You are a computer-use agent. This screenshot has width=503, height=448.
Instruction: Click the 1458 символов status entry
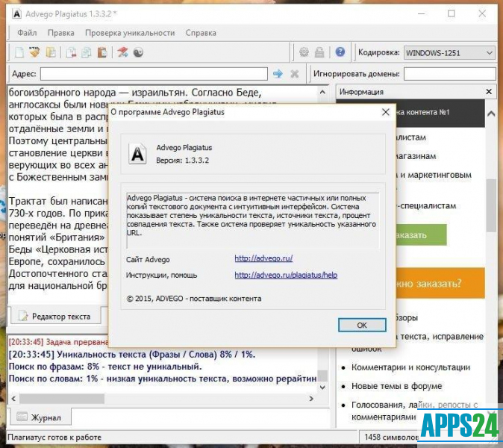click(391, 437)
